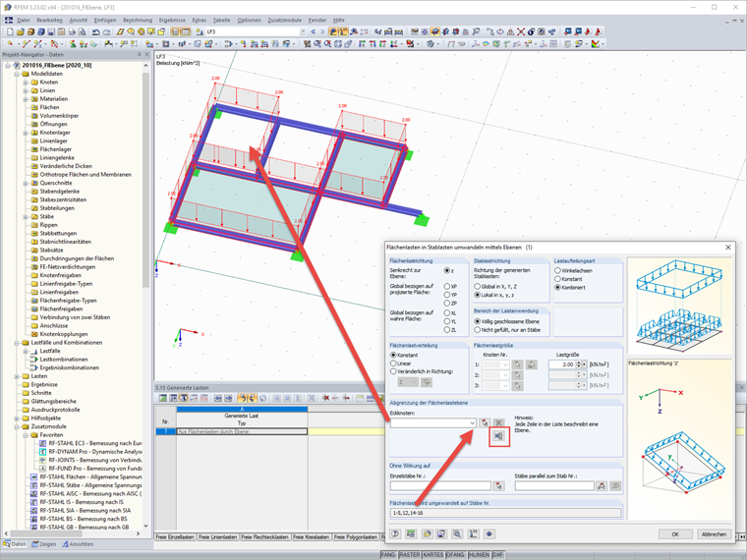Click the Print icon in main toolbar
Viewport: 747px width, 560px height.
72,31
